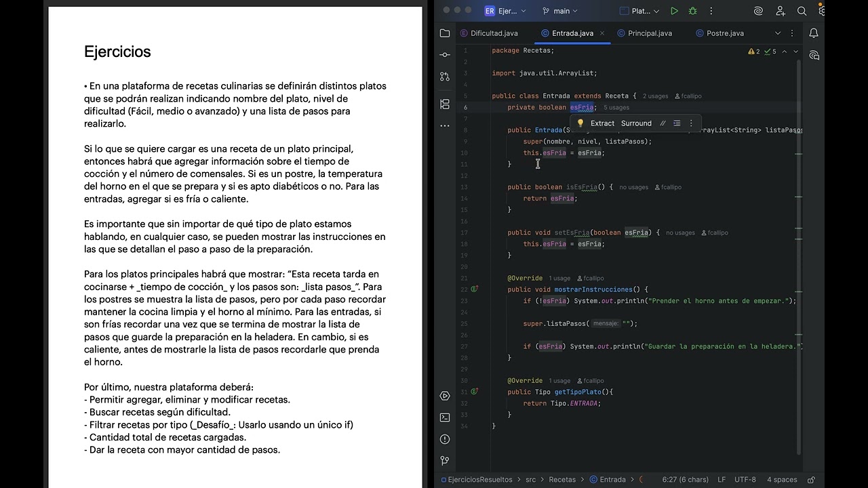Screen dimensions: 868x488
Task: Start debugging with the bug icon
Action: pos(692,11)
